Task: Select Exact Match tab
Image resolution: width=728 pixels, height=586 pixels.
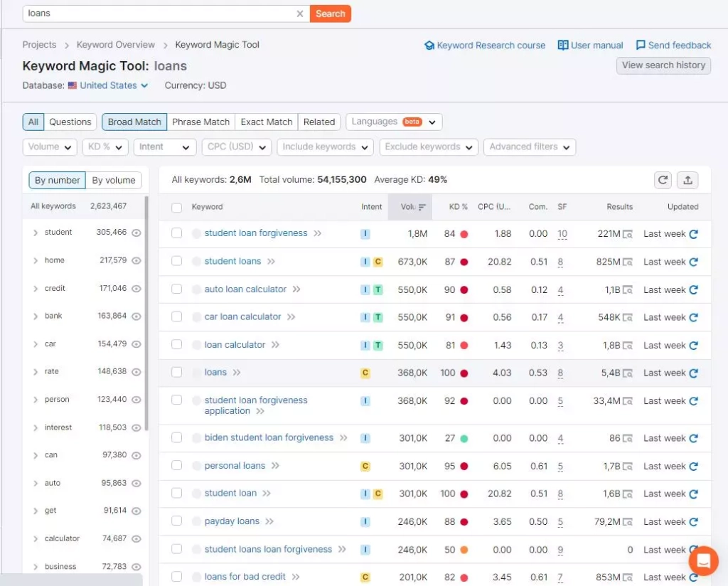Action: click(267, 122)
